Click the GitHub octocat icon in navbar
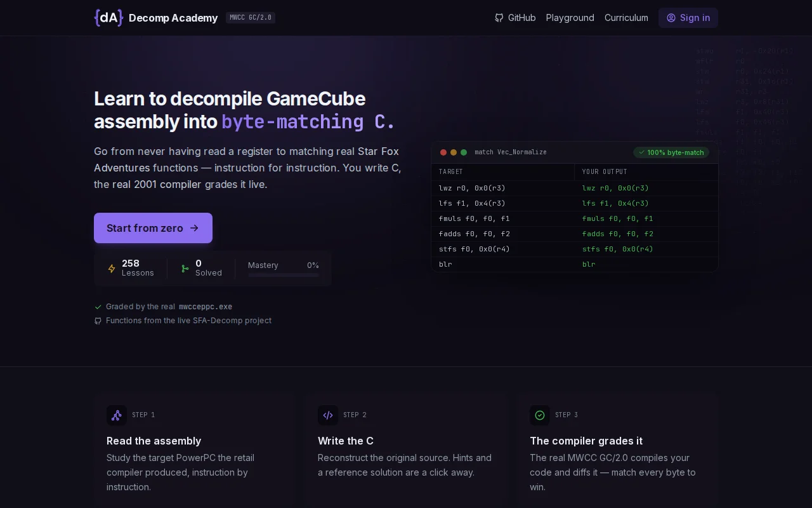Screen dimensions: 812x508 (x=499, y=18)
